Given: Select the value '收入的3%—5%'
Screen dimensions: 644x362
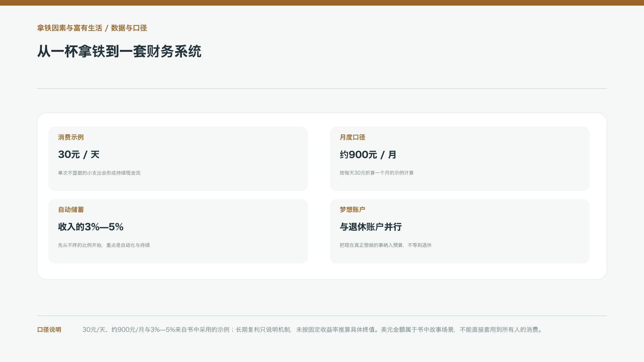Looking at the screenshot, I should 91,227.
